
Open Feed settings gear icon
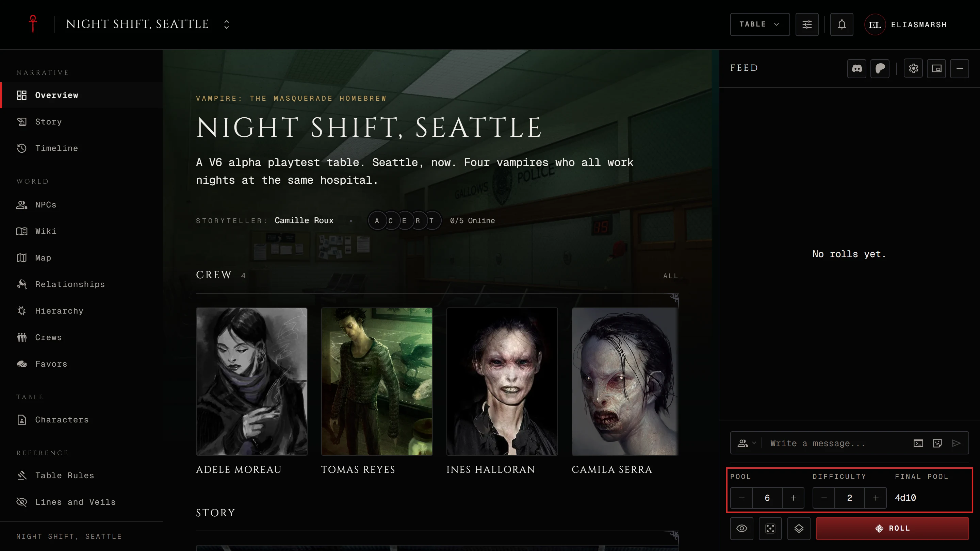(x=913, y=68)
